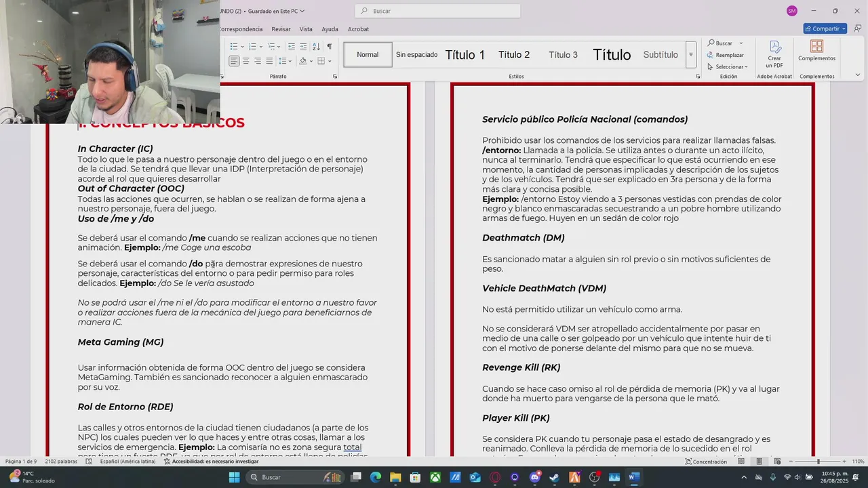This screenshot has height=488, width=868.
Task: Apply Sin espaciado style
Action: [x=416, y=54]
